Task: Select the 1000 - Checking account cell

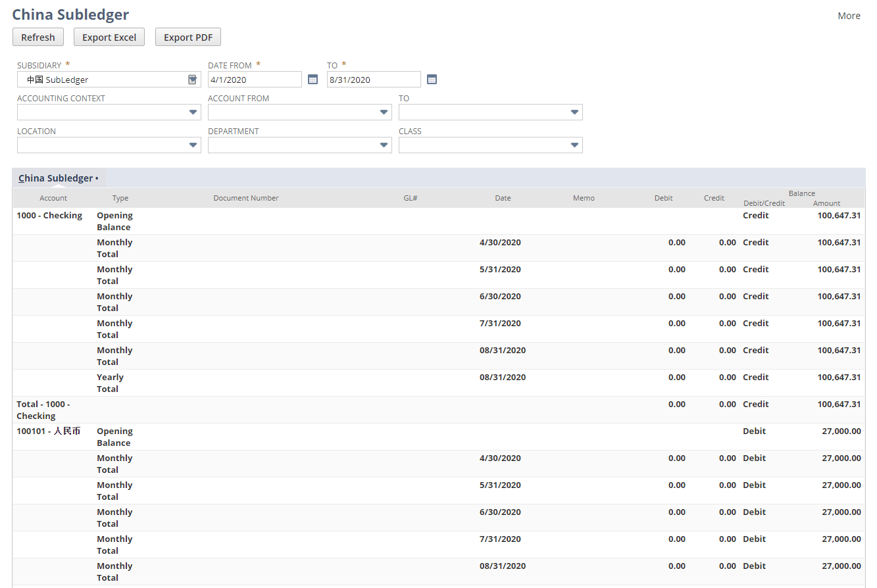Action: pyautogui.click(x=49, y=216)
